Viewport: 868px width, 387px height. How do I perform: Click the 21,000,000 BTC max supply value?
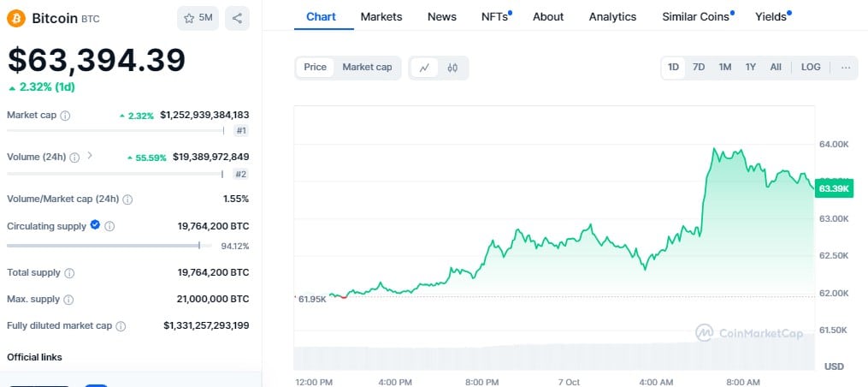[x=213, y=299]
